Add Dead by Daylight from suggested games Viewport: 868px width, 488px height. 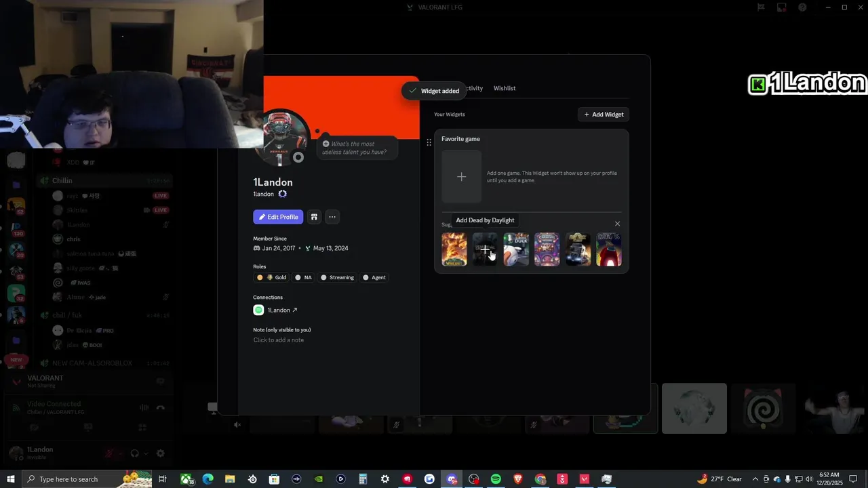coord(485,249)
